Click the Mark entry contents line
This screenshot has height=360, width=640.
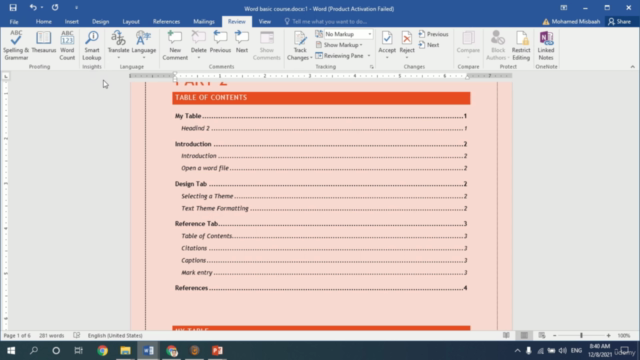tap(324, 273)
